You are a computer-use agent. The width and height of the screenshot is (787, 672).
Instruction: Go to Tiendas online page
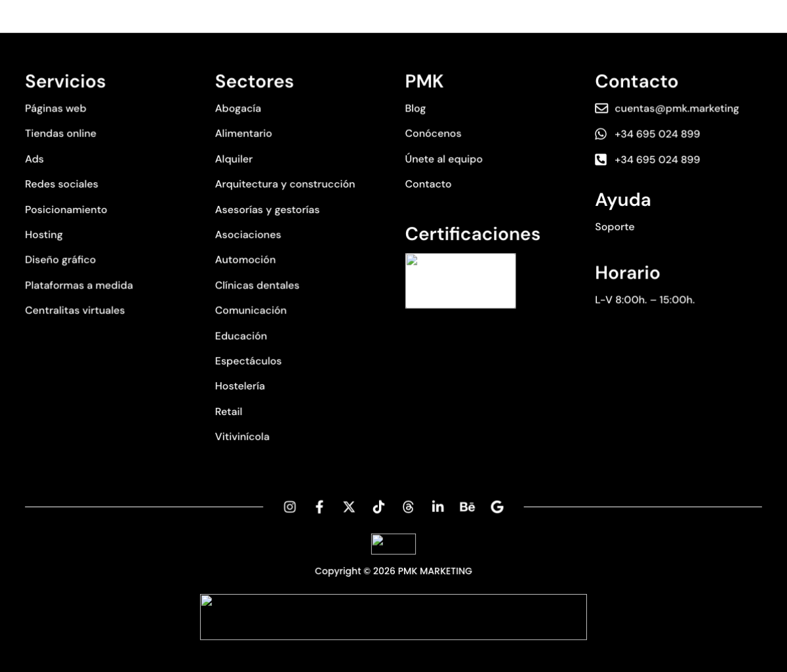click(x=60, y=133)
